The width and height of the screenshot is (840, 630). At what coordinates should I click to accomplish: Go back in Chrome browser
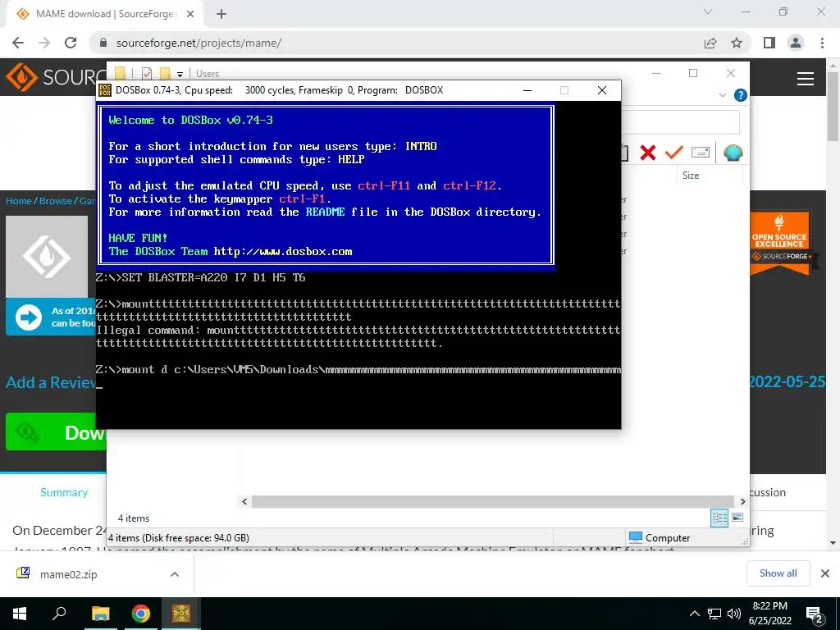[x=18, y=43]
